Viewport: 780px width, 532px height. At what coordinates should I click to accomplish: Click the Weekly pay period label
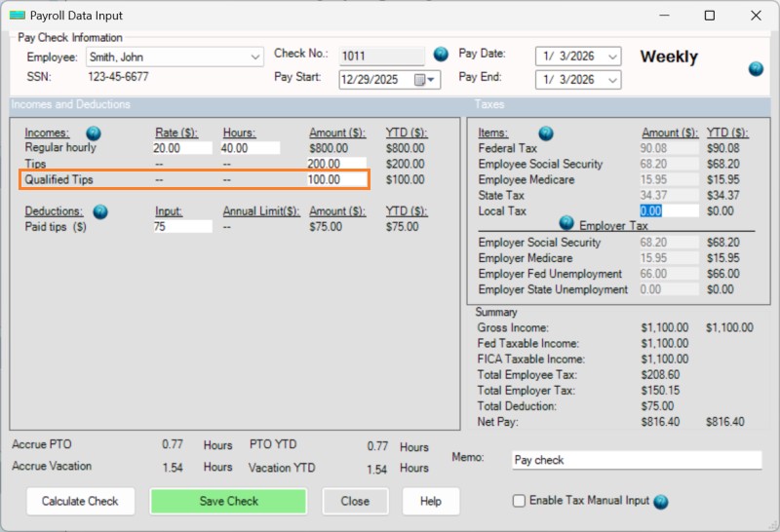[x=669, y=57]
